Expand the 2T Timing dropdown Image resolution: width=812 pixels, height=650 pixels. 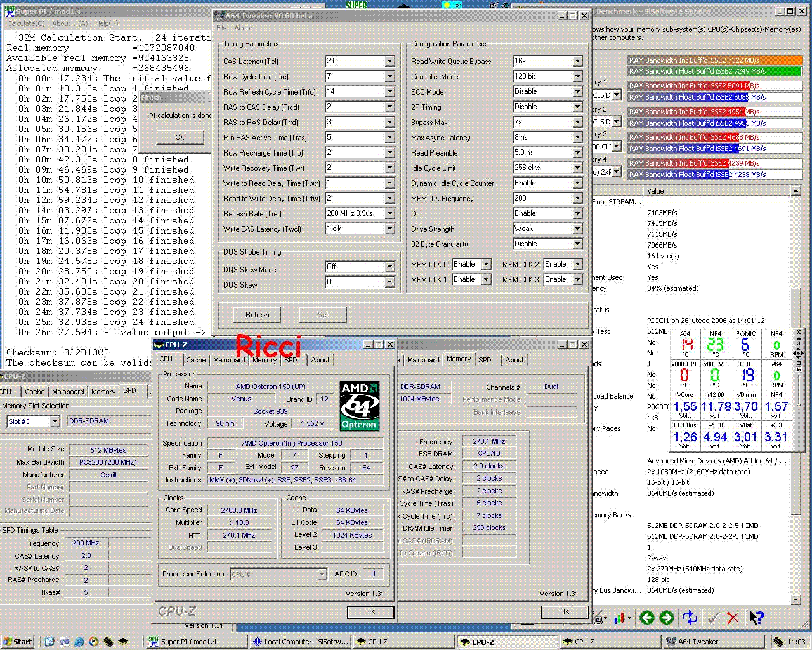[x=577, y=107]
